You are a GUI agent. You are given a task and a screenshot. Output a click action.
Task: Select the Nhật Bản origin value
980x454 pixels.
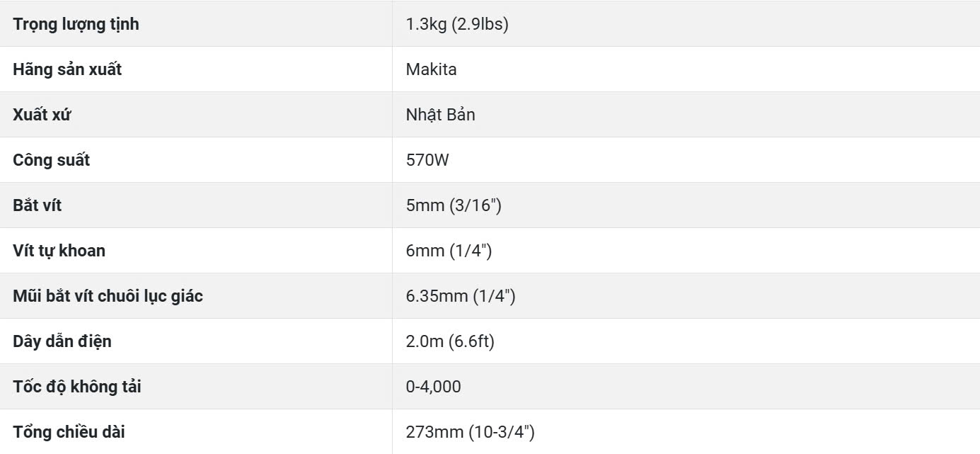(x=440, y=115)
